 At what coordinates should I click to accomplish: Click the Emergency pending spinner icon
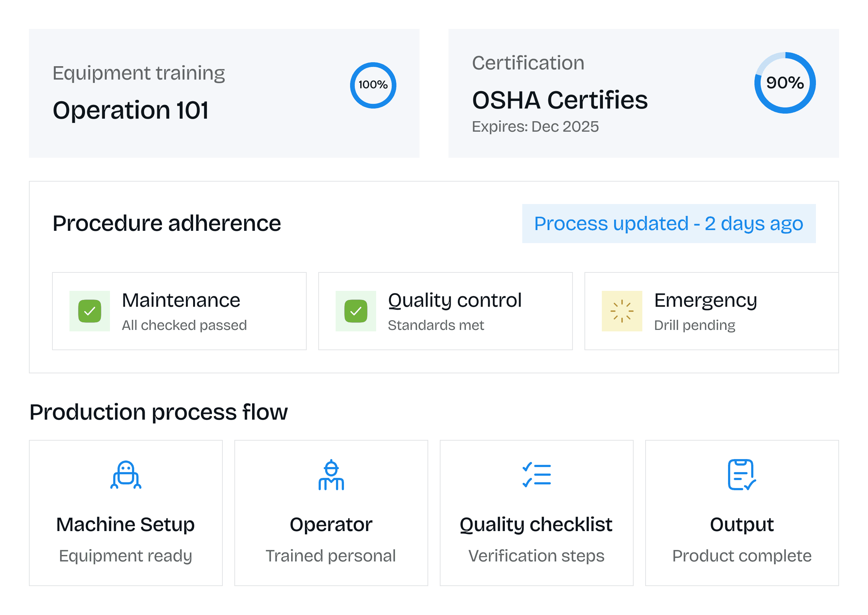point(622,311)
